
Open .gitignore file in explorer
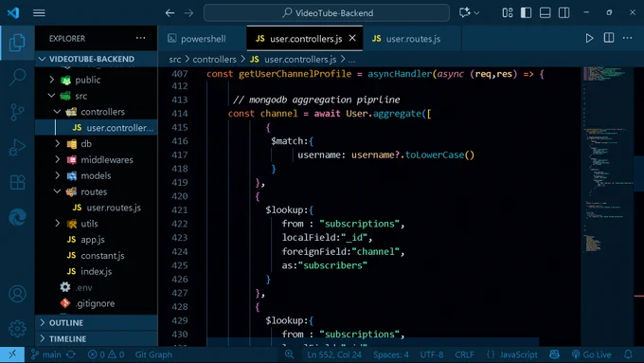pos(95,303)
